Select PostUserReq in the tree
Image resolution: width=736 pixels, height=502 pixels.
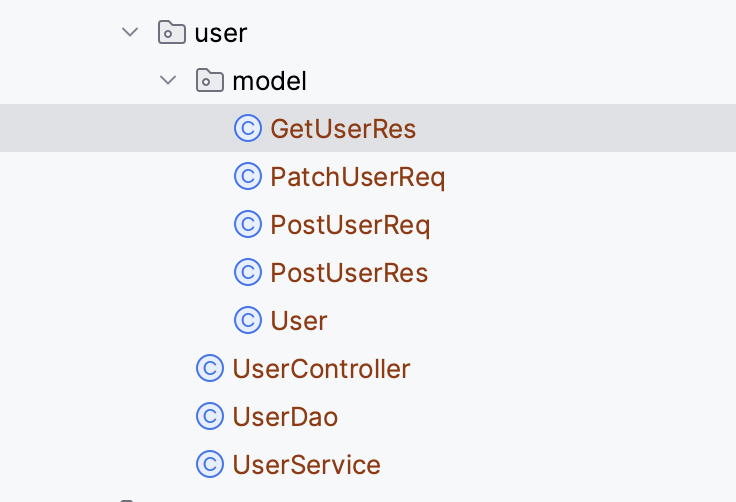(x=350, y=225)
